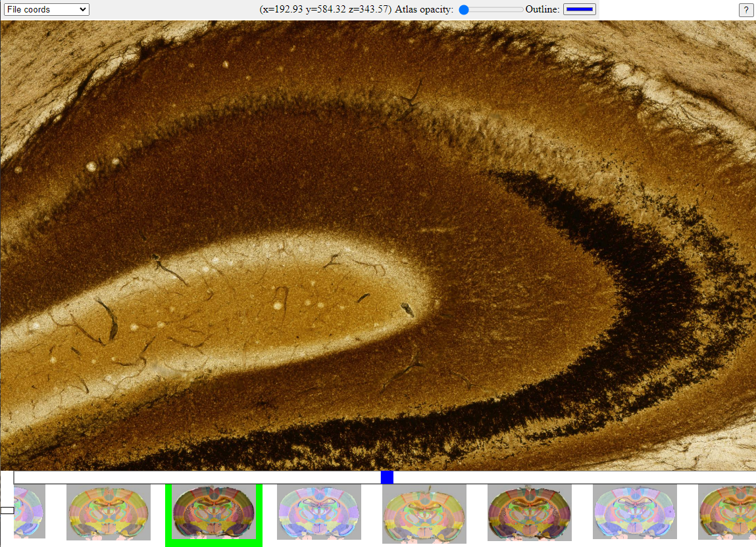Click the white slice navigation track
This screenshot has height=547, width=756.
coord(197,477)
